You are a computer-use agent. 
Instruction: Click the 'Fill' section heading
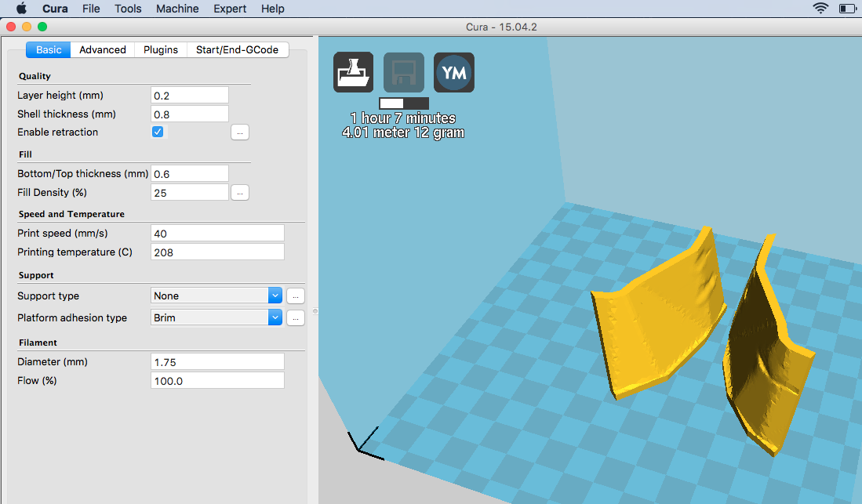[x=25, y=154]
